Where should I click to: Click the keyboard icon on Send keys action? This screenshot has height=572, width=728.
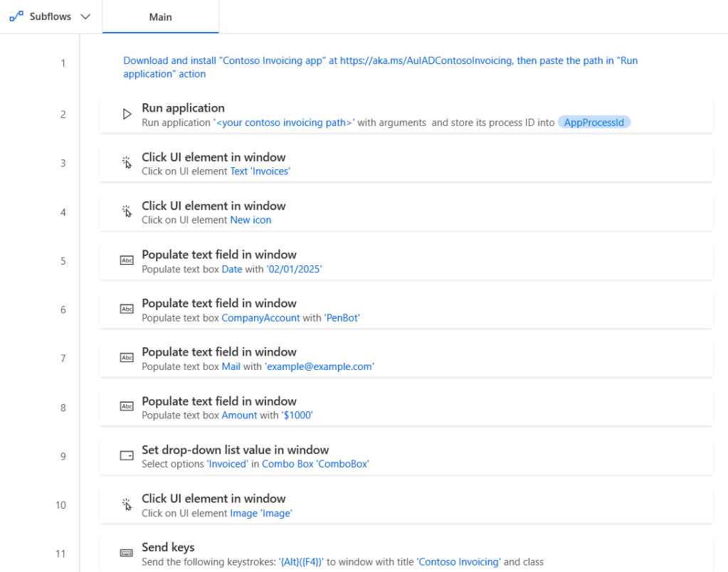point(127,554)
